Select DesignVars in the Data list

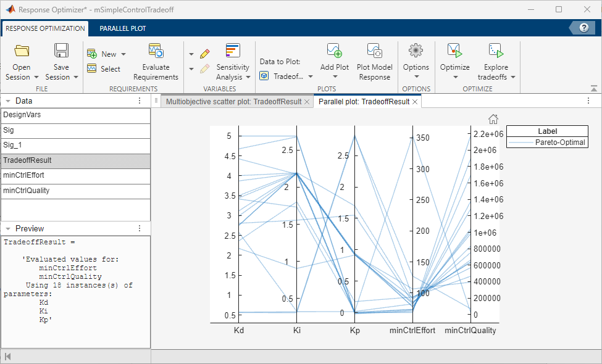[x=75, y=115]
